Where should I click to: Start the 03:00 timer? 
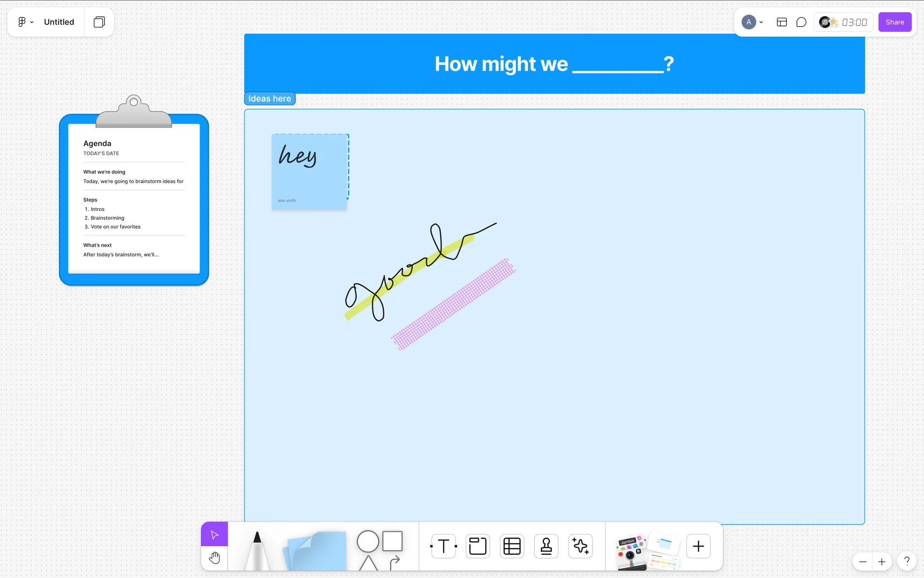pyautogui.click(x=854, y=22)
